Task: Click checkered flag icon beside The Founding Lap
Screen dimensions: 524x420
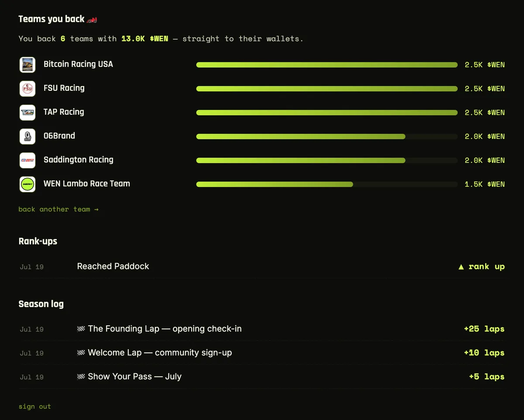Action: pos(81,329)
